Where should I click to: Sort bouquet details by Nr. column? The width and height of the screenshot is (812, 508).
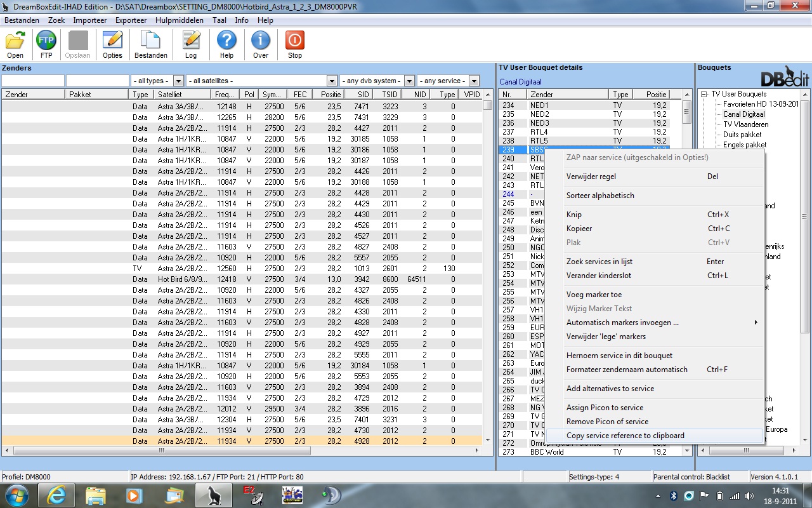click(x=513, y=95)
